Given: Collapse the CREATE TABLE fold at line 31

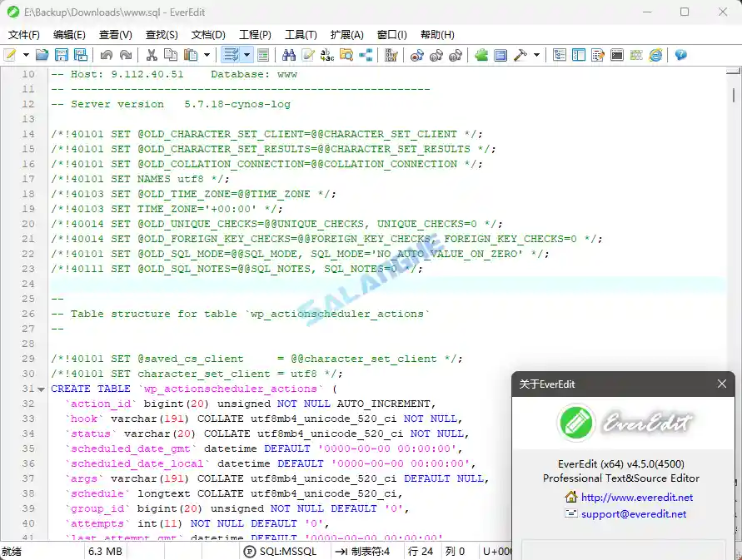Looking at the screenshot, I should [x=42, y=389].
